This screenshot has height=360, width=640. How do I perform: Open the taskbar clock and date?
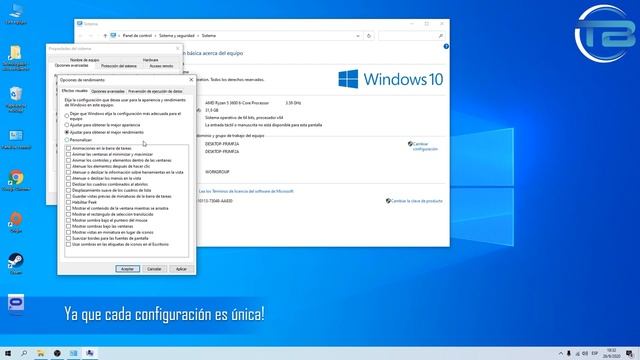click(611, 353)
